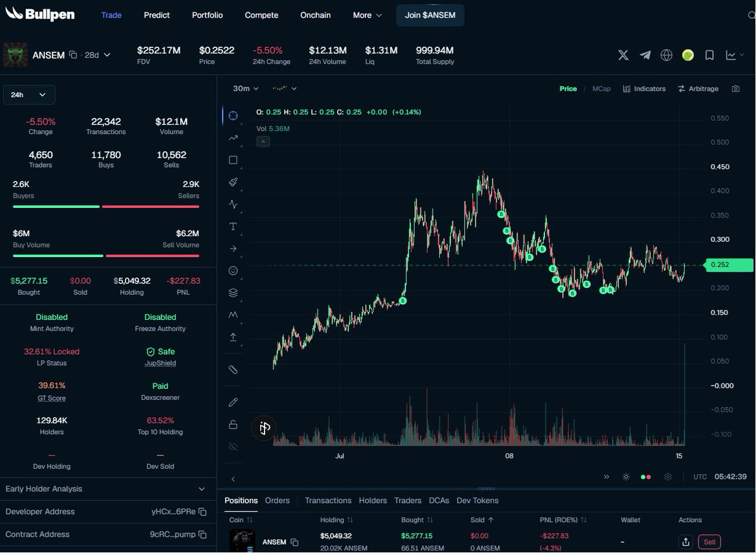
Task: Click the green pump.fun pill icon
Action: tap(688, 55)
